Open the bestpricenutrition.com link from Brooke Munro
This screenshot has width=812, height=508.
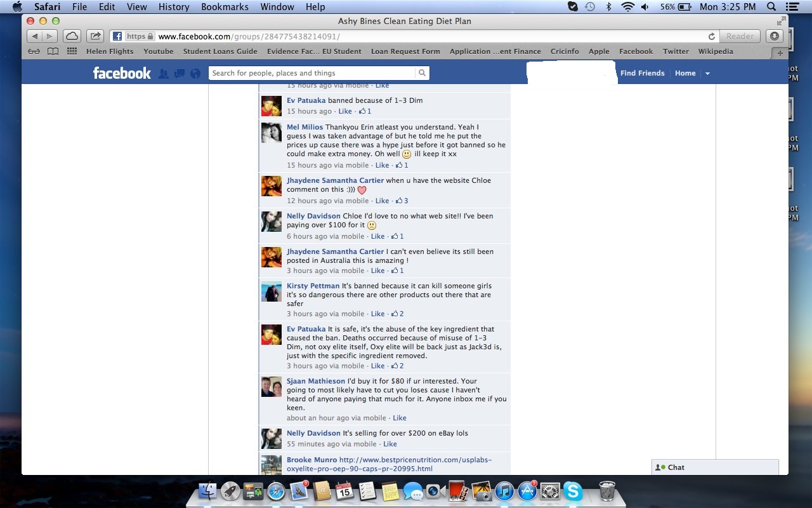tap(389, 464)
